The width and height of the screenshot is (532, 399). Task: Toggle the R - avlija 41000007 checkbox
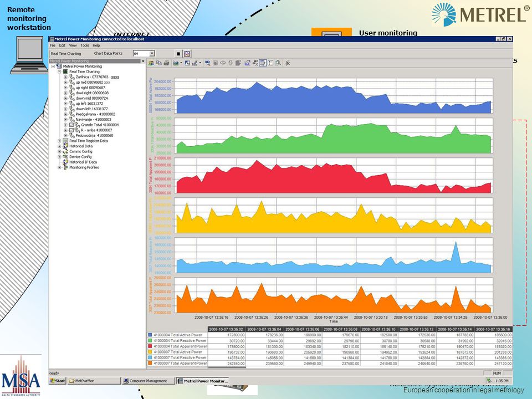[71, 130]
